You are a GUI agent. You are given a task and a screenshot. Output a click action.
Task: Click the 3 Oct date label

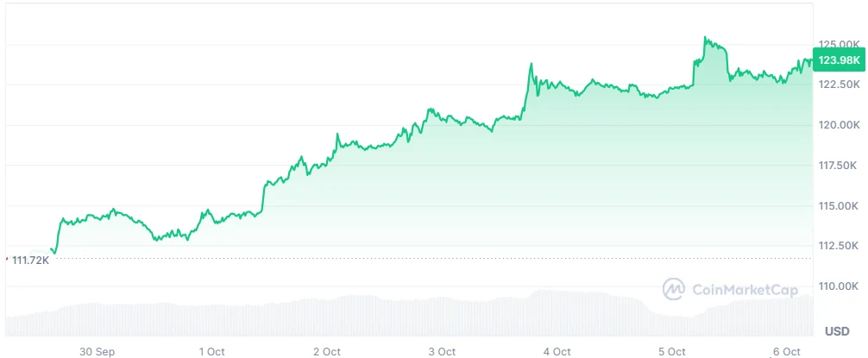tap(442, 351)
